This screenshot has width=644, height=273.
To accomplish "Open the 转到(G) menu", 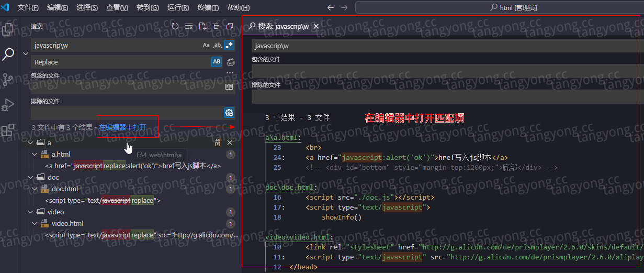I will tap(148, 8).
